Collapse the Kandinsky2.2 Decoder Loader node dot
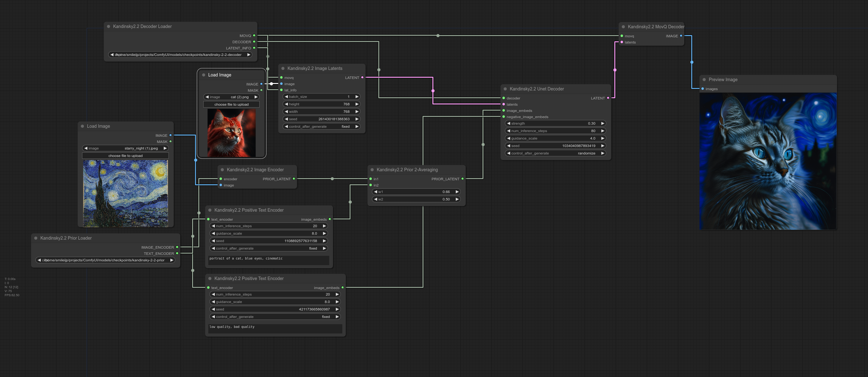 click(x=108, y=26)
